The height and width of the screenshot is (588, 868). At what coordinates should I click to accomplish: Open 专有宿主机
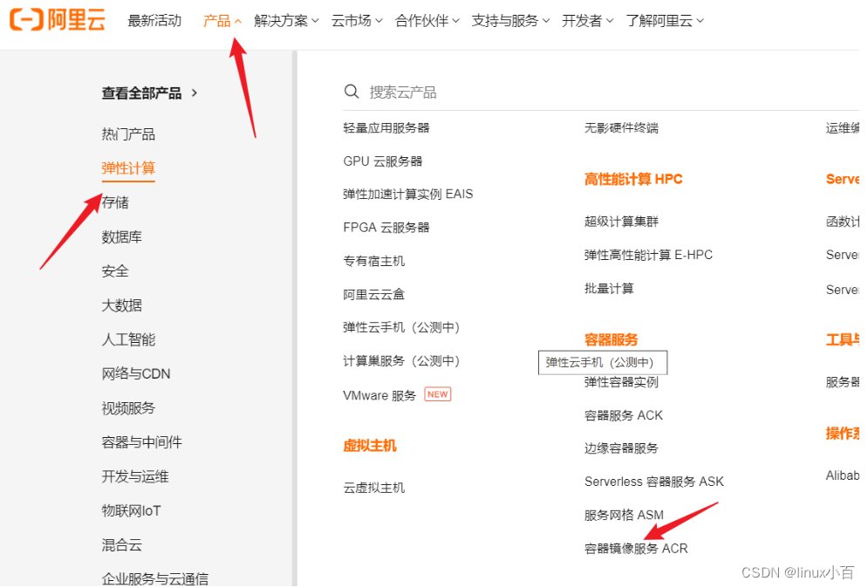[x=374, y=261]
